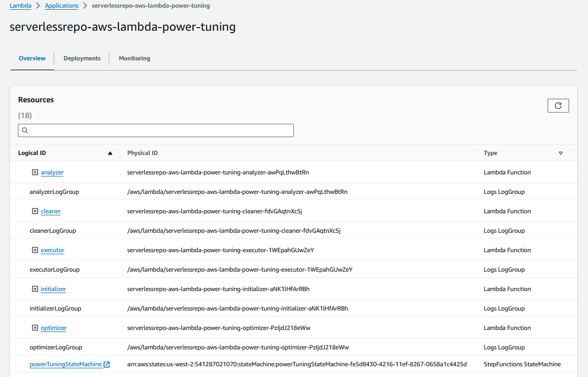Select cleanerLogGroup logical ID text
This screenshot has height=377, width=588.
click(x=53, y=231)
